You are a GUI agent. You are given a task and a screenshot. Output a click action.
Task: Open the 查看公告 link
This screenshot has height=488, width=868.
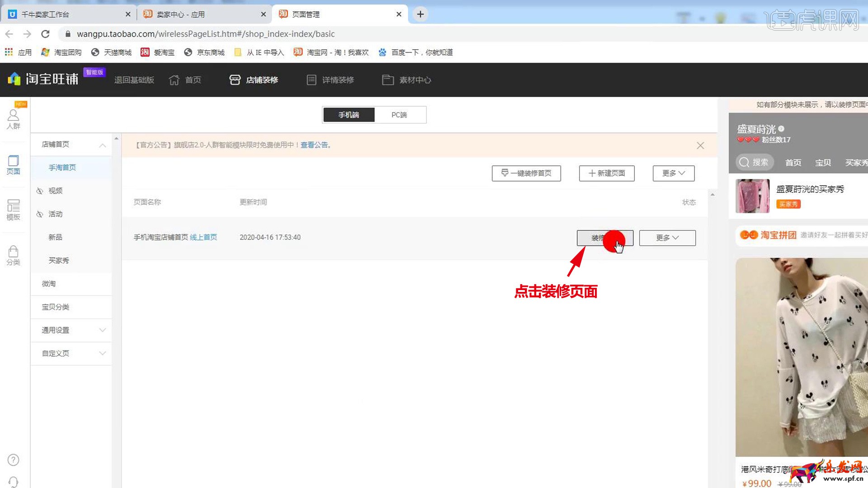(315, 145)
